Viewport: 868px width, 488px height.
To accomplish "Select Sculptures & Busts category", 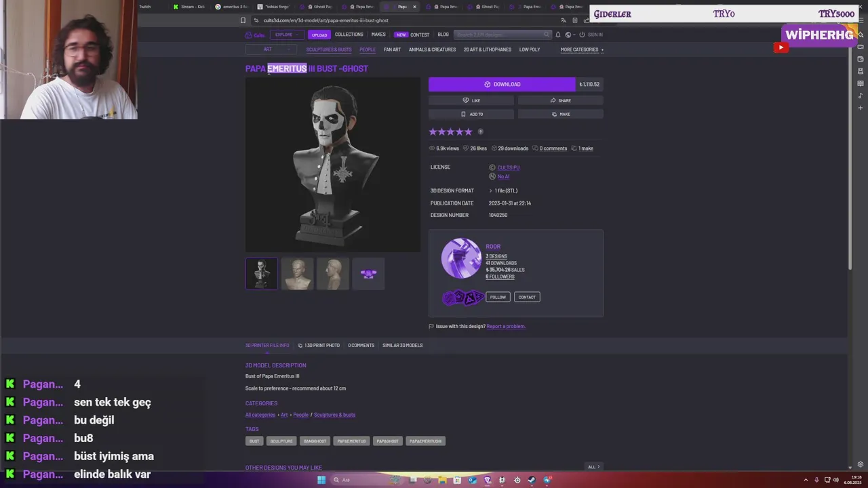I will point(329,49).
